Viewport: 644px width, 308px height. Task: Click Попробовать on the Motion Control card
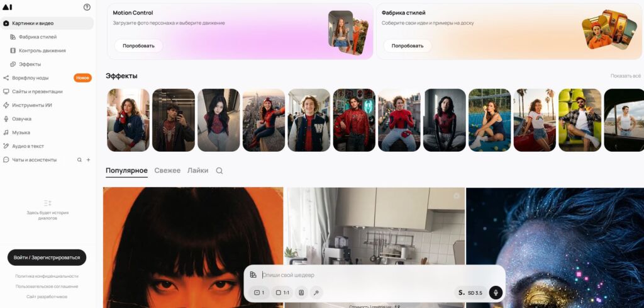tap(138, 45)
